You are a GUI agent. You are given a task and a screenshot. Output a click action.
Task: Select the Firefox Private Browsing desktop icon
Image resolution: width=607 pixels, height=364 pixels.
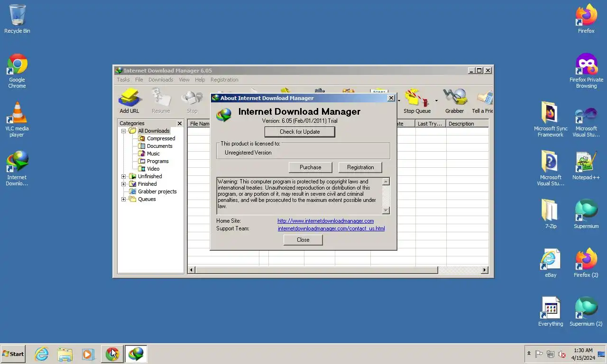[x=586, y=71]
